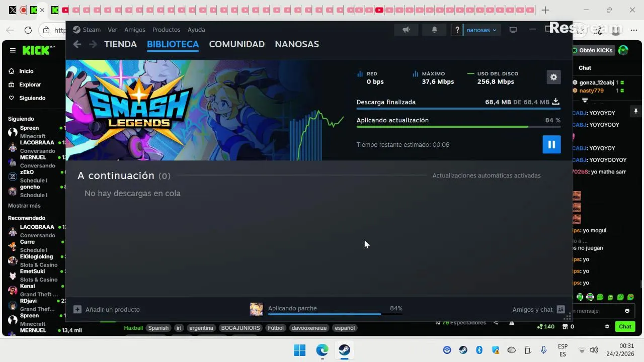Click Actualizaciones automáticas activadas
Screen dimensions: 644x362
[487, 175]
